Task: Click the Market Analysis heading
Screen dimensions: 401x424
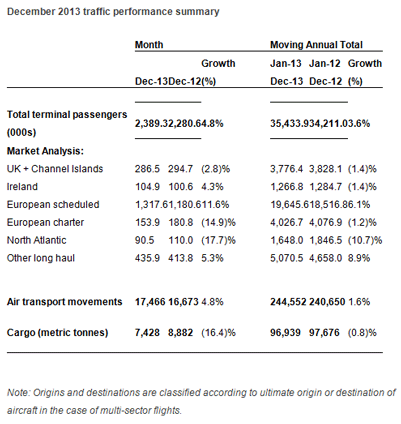Action: click(45, 151)
